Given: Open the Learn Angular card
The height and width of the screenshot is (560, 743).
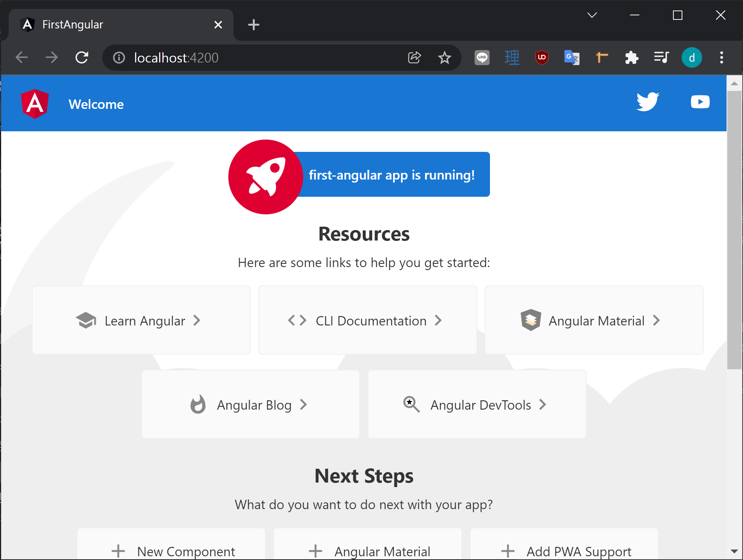Looking at the screenshot, I should (x=141, y=320).
